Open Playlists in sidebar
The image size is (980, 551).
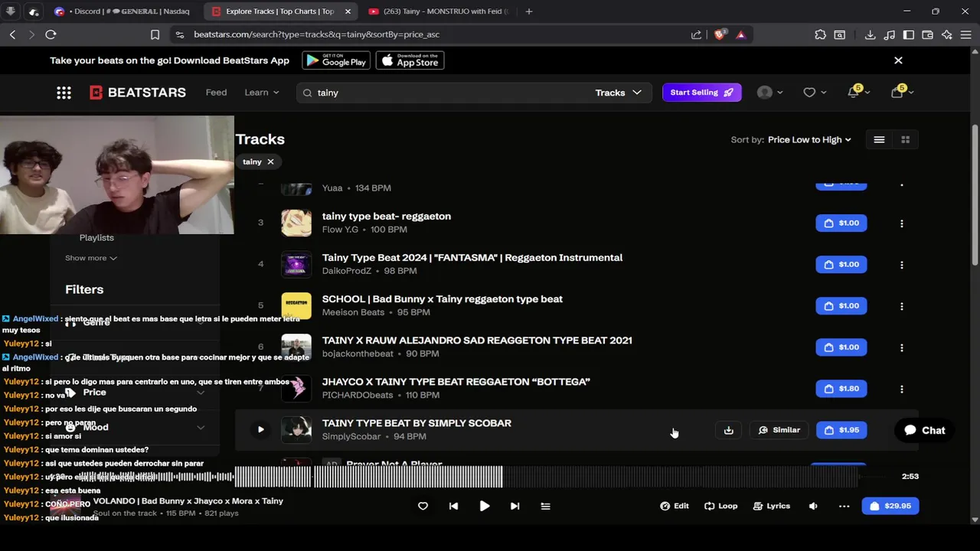click(96, 238)
